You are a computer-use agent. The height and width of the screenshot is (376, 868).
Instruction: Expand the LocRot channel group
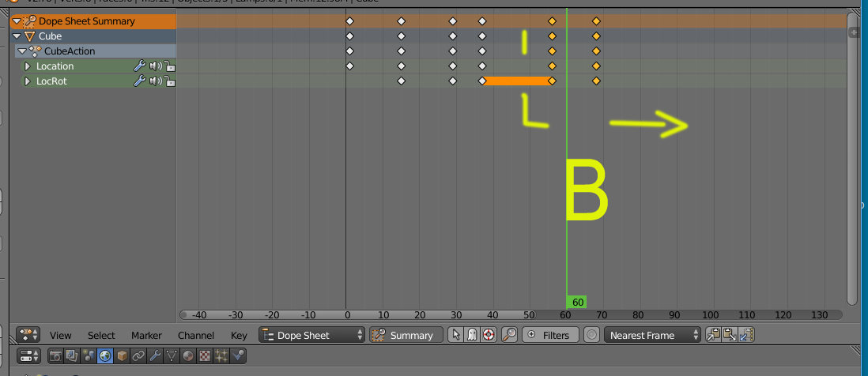[27, 81]
